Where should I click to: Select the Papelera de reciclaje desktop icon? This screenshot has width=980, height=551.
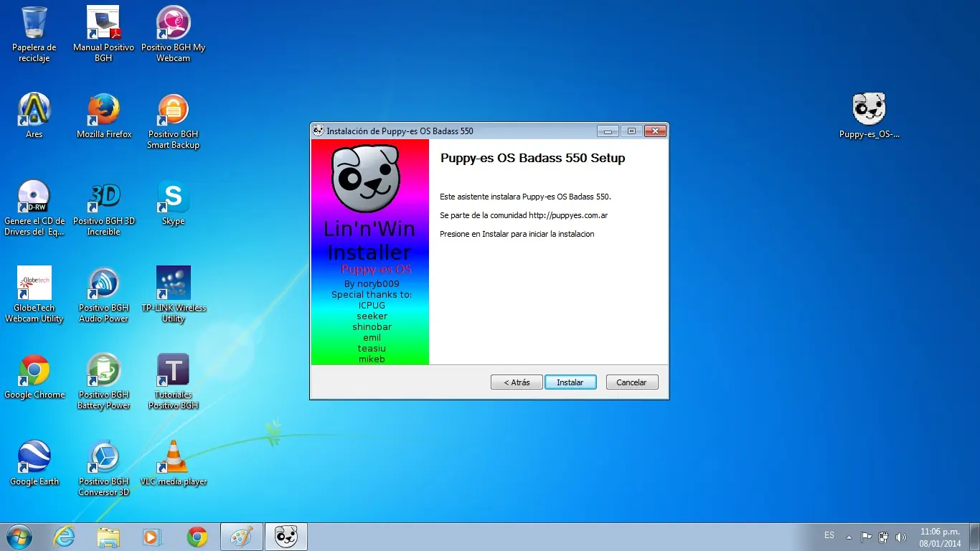(x=34, y=34)
